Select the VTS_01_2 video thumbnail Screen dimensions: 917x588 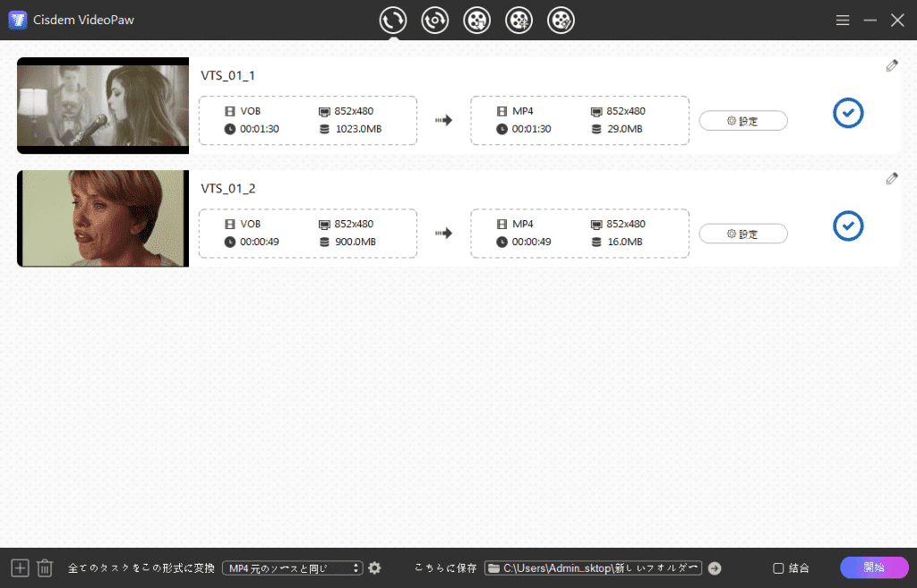click(103, 218)
